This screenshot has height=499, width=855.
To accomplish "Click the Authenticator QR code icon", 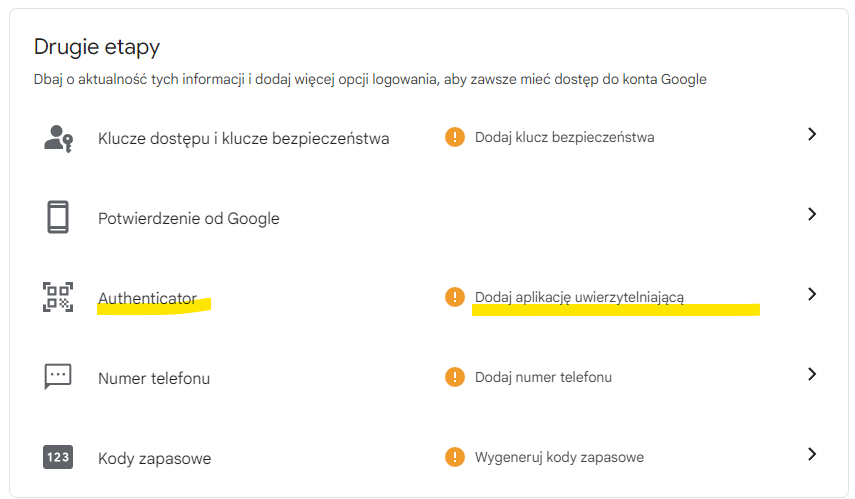I will coord(58,297).
